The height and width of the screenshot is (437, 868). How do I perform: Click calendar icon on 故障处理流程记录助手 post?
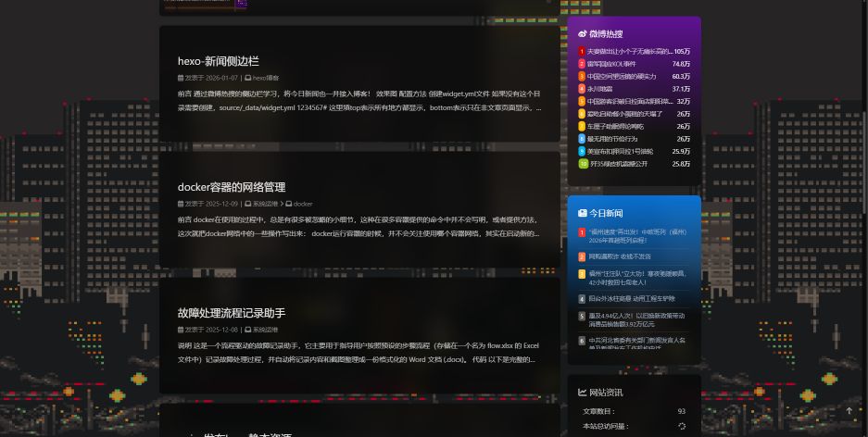181,330
